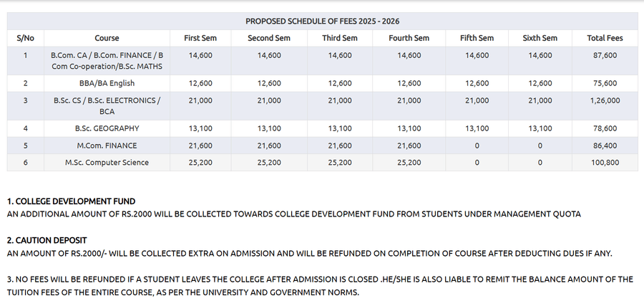Click the 'S/No' column header
The image size is (644, 301).
coord(25,38)
